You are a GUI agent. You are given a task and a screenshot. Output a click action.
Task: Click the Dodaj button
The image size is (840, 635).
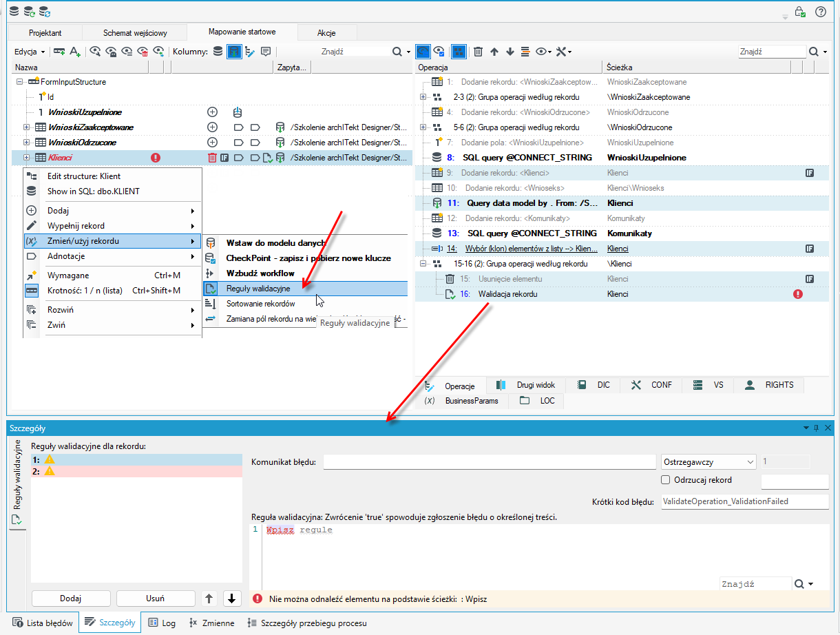coord(71,598)
